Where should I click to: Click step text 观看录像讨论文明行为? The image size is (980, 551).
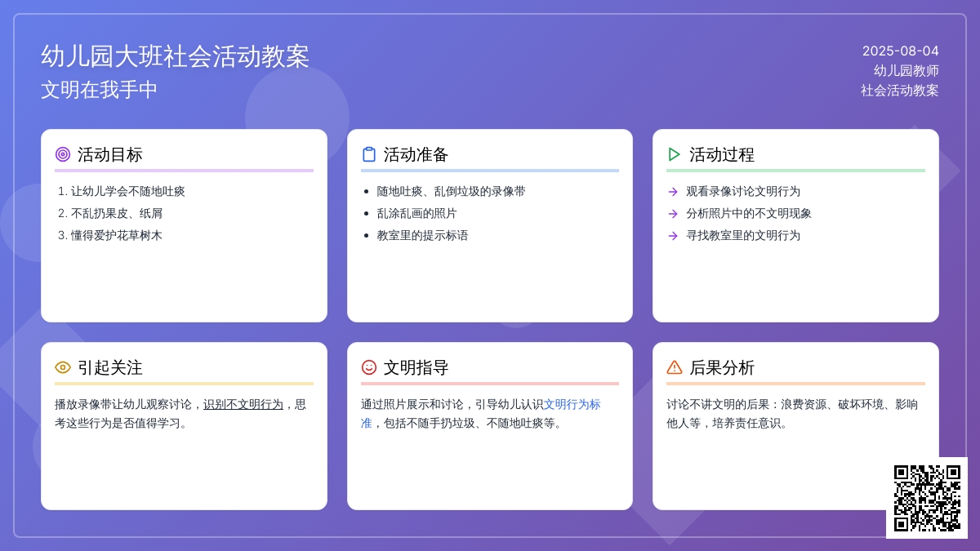[x=743, y=192]
